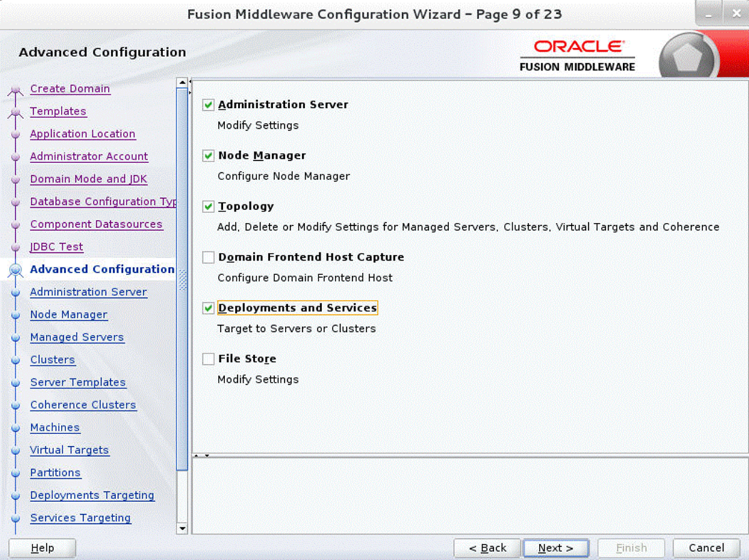The image size is (749, 560).
Task: Click the Advanced Configuration magnifier step icon
Action: point(17,269)
